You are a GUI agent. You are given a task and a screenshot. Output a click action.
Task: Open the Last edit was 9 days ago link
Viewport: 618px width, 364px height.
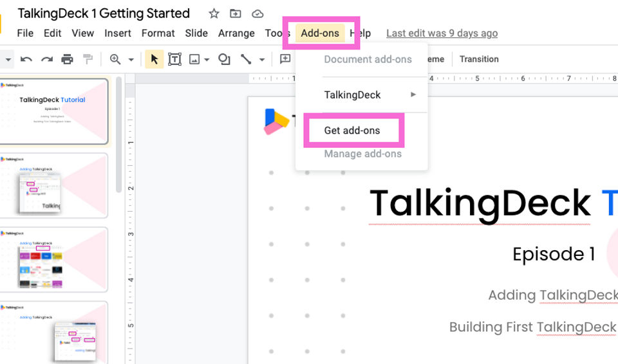click(x=442, y=33)
